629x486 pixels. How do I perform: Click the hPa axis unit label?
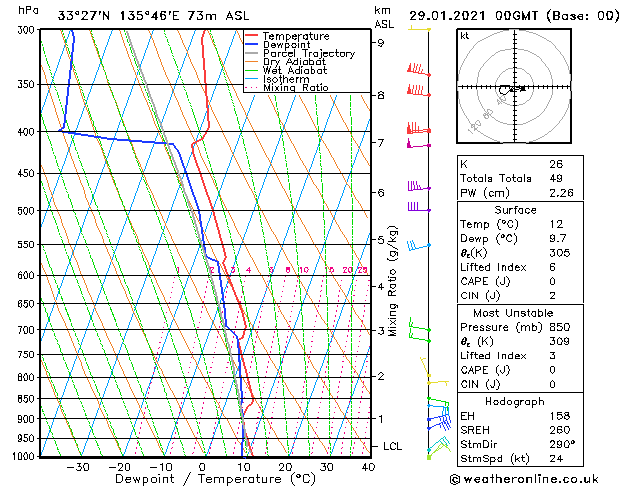pos(28,10)
